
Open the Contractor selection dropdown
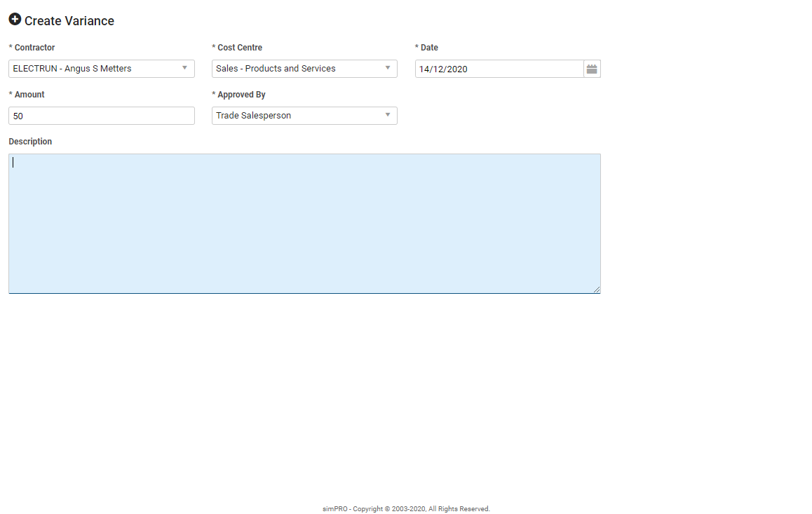[x=102, y=68]
